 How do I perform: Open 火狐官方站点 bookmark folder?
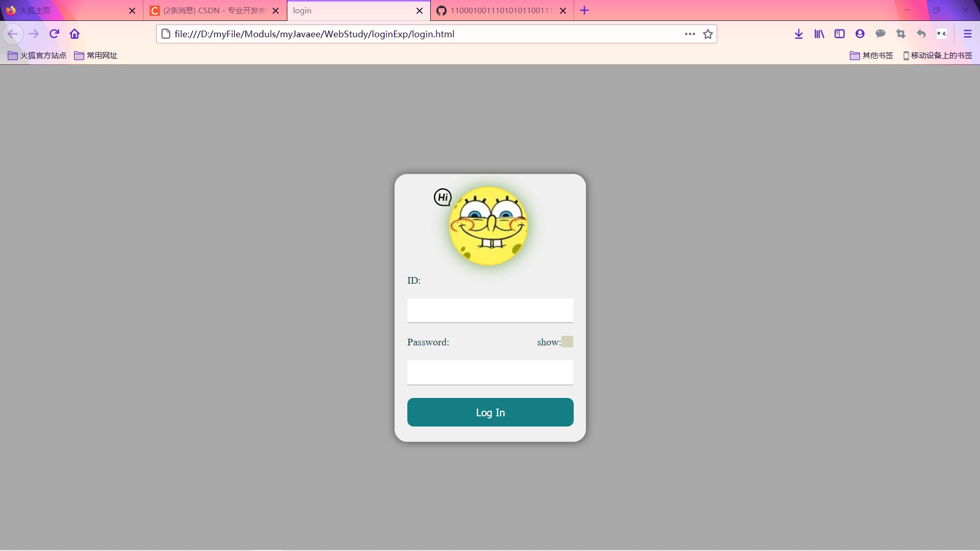coord(37,56)
